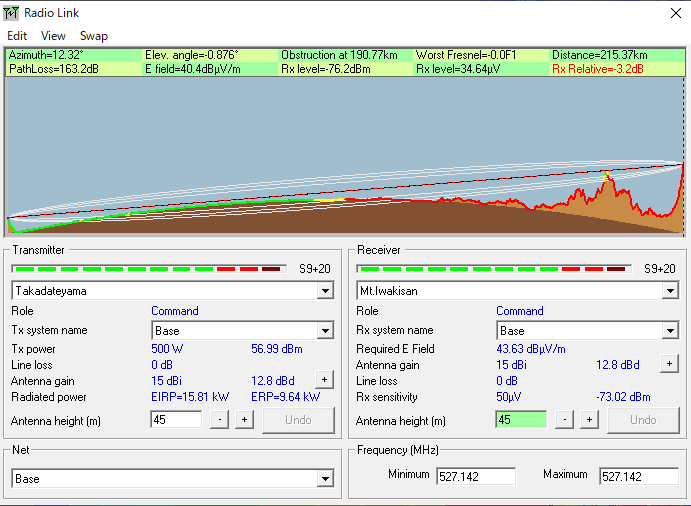Expand the receiver Mt.Iwakisan unit dropdown
Screen dimensions: 691x506
pos(670,291)
